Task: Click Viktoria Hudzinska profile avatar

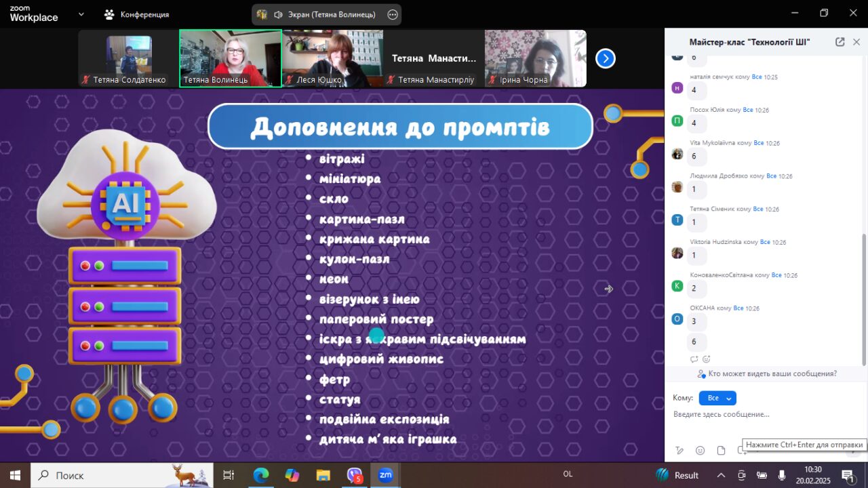Action: 677,253
